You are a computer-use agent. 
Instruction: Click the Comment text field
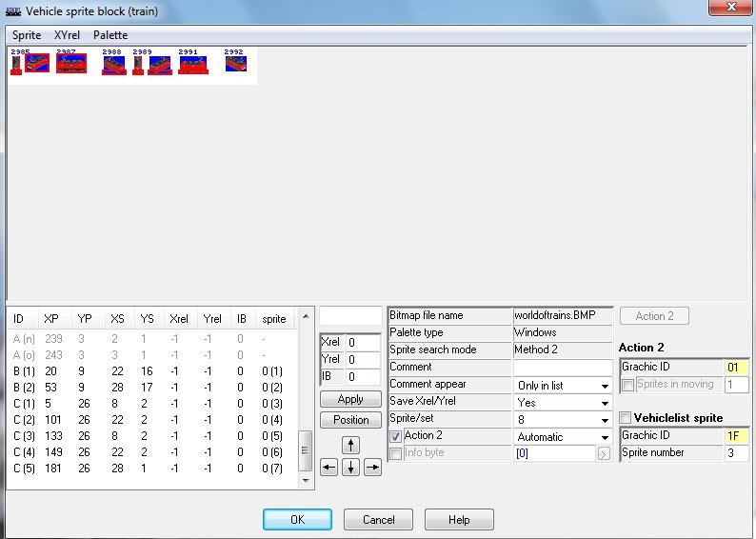[562, 368]
